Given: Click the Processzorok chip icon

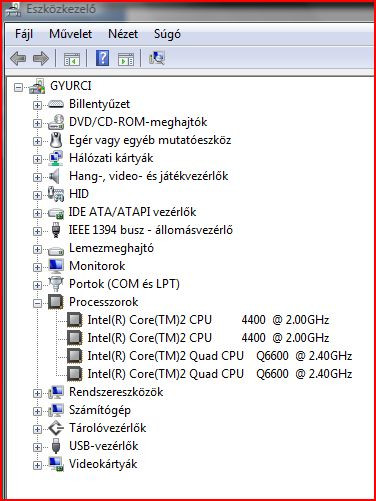Looking at the screenshot, I should pyautogui.click(x=55, y=302).
